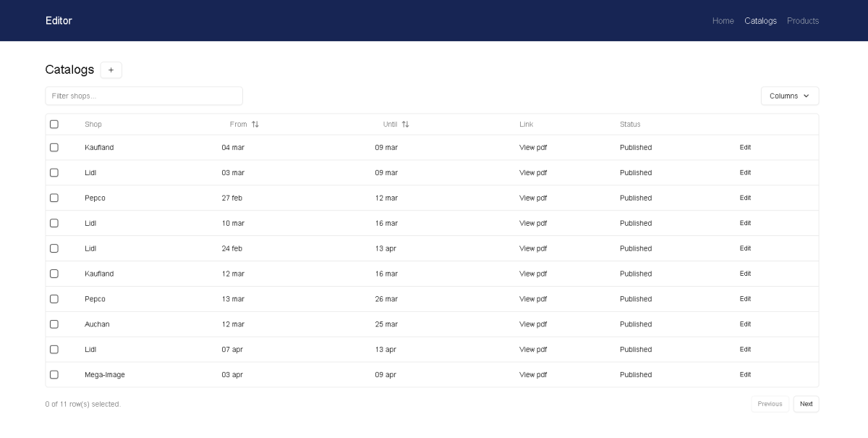Go to the Home nav item
The height and width of the screenshot is (438, 868).
[x=723, y=21]
